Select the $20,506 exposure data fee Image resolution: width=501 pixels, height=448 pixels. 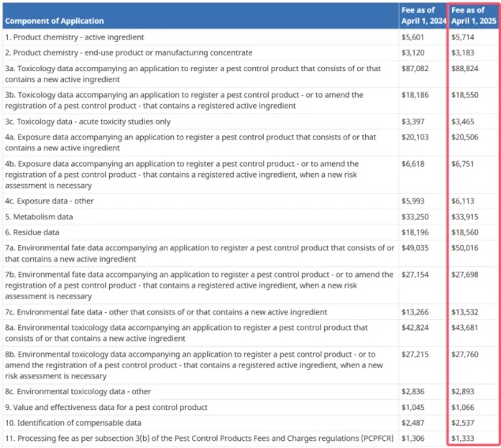click(466, 137)
